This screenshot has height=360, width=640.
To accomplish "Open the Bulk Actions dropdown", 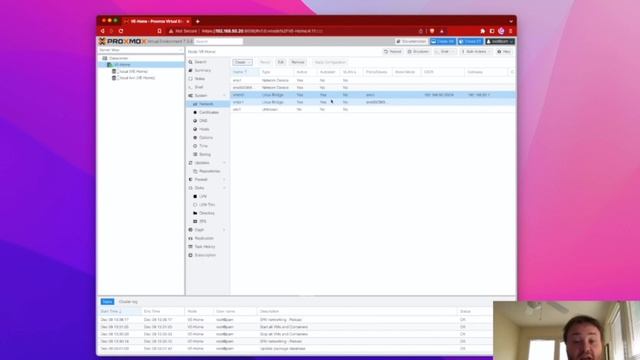I will click(x=476, y=52).
